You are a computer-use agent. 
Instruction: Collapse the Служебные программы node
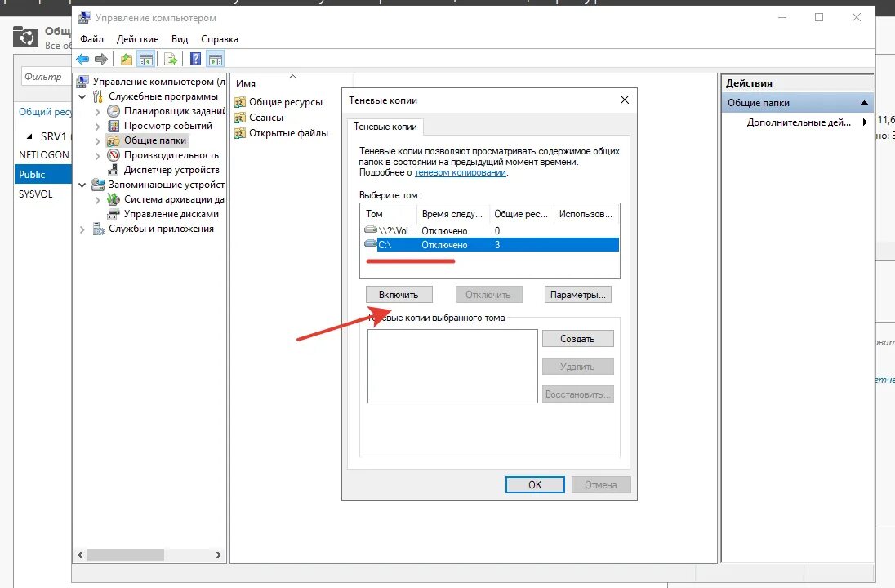[82, 97]
